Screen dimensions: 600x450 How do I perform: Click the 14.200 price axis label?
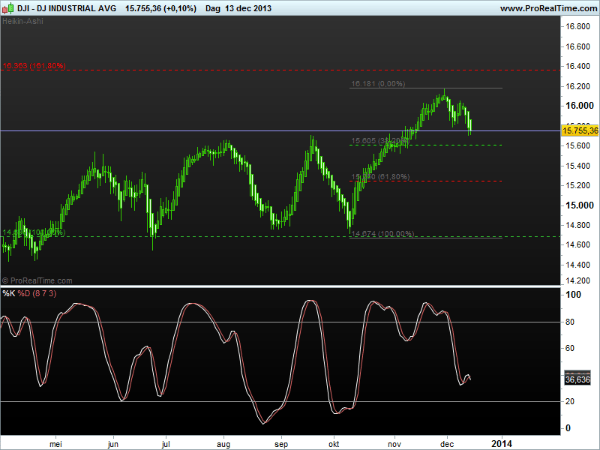click(x=578, y=280)
